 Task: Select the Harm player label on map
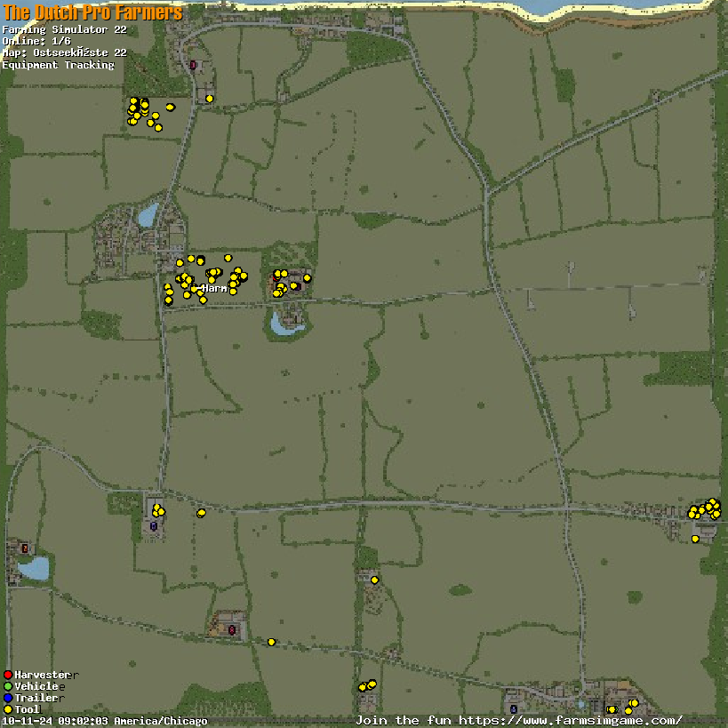213,289
